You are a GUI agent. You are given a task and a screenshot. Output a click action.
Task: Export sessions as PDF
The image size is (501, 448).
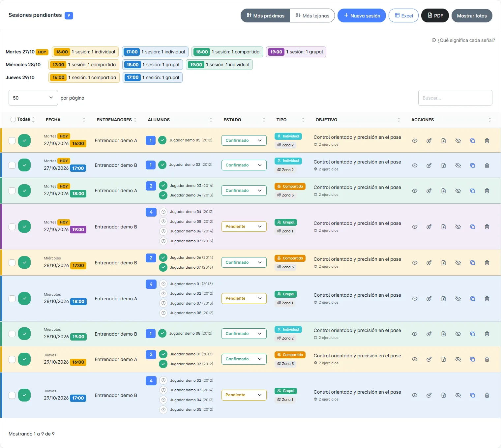click(x=435, y=15)
